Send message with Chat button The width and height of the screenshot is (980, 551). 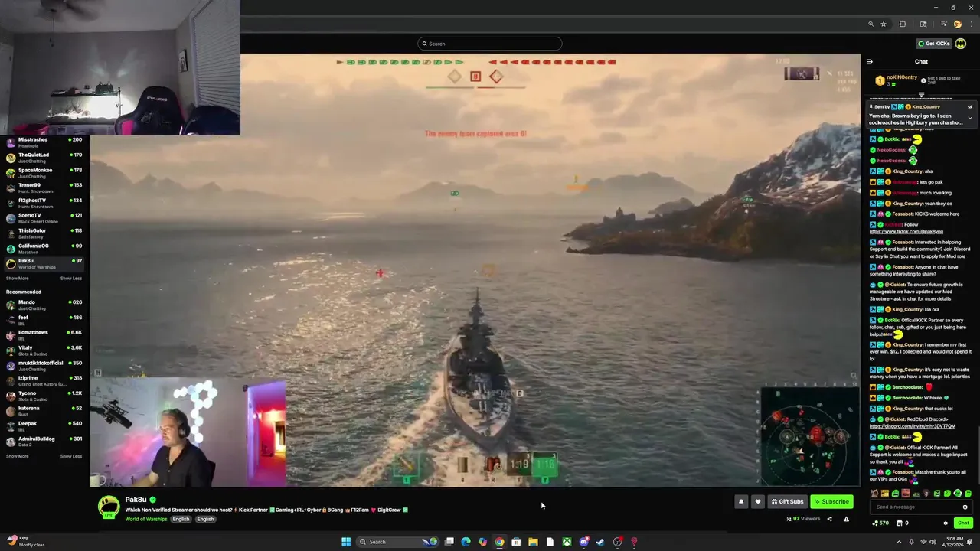(x=963, y=523)
